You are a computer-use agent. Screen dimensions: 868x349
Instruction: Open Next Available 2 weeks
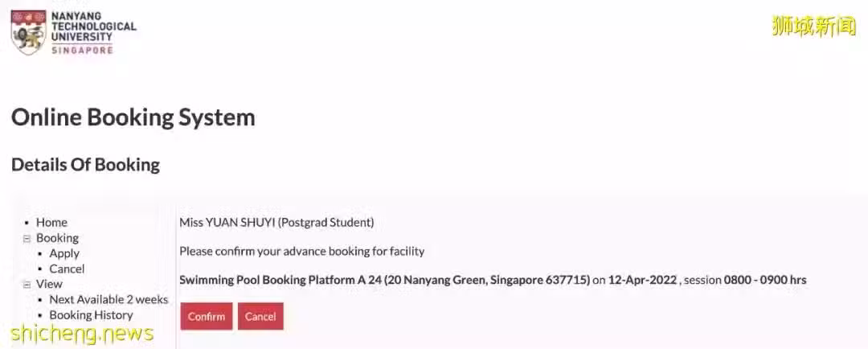point(108,299)
